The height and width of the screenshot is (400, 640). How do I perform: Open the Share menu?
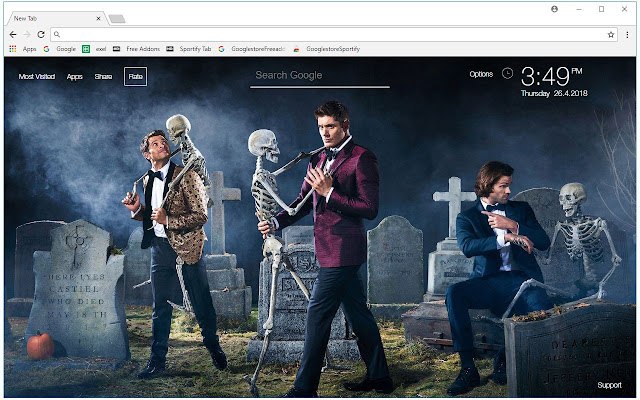[103, 76]
